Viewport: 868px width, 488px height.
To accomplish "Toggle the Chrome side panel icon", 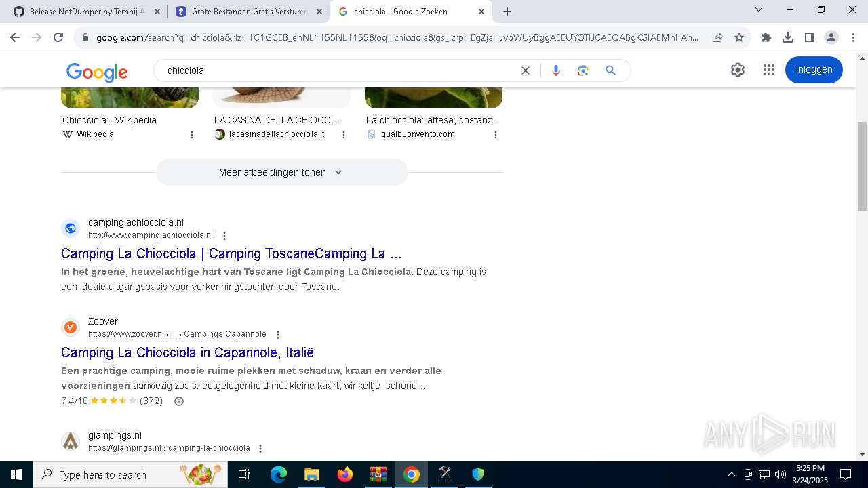I will click(810, 37).
